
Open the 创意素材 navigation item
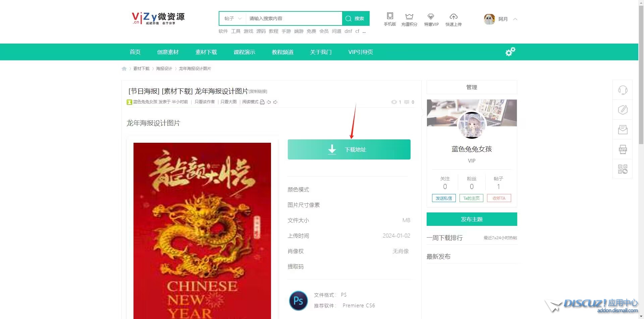pos(168,52)
